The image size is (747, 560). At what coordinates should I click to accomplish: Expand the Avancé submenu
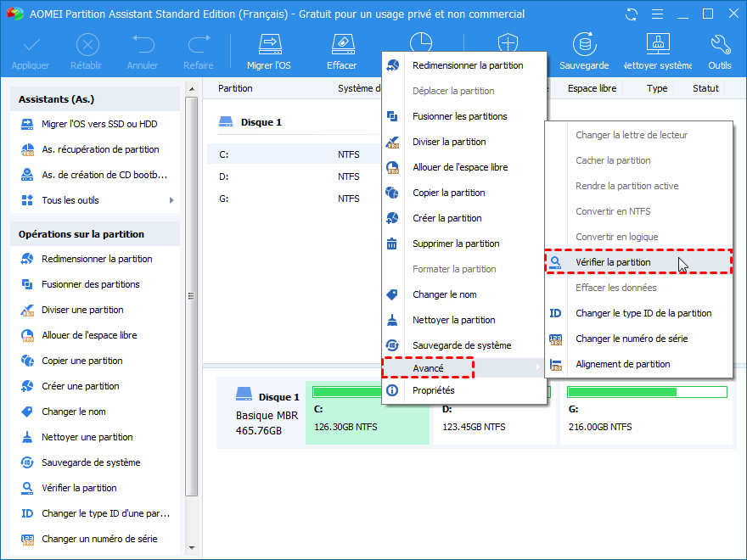point(463,368)
